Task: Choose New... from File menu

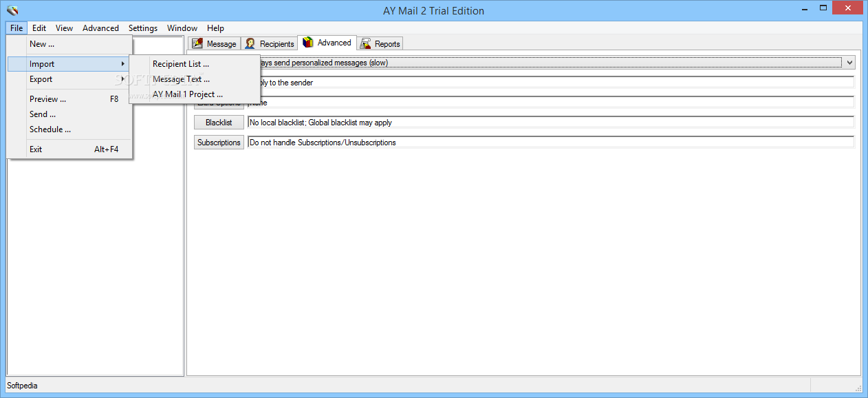Action: (69, 44)
